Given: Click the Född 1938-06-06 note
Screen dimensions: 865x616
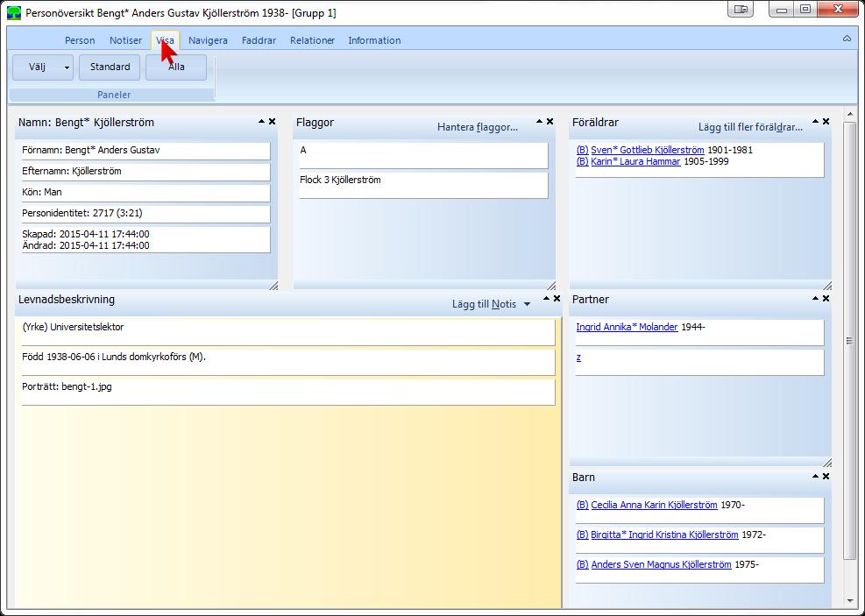Looking at the screenshot, I should (288, 362).
